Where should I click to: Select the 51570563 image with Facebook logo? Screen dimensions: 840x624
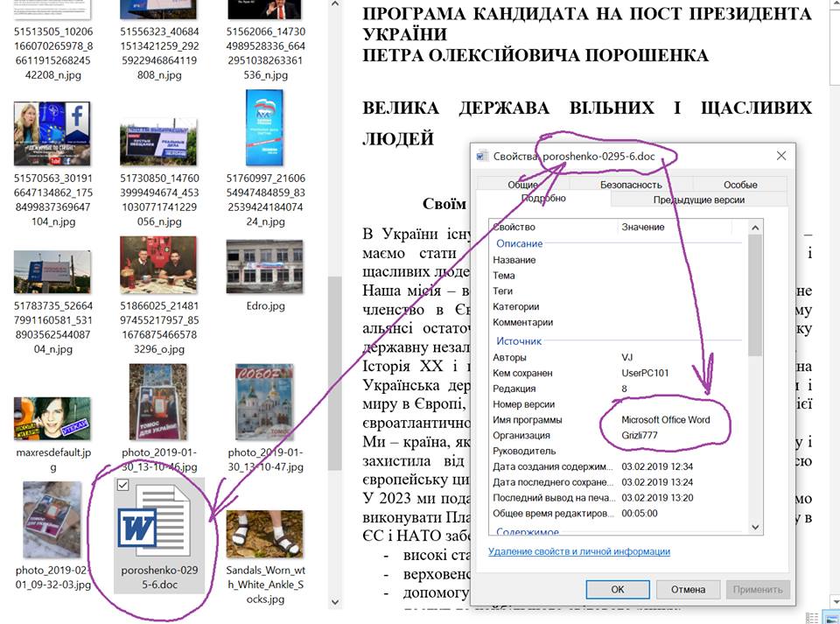click(x=52, y=133)
